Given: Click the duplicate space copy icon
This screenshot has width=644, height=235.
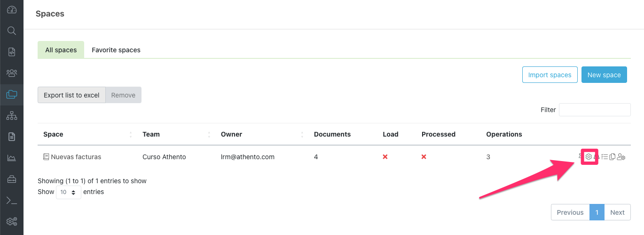Looking at the screenshot, I should pyautogui.click(x=612, y=157).
